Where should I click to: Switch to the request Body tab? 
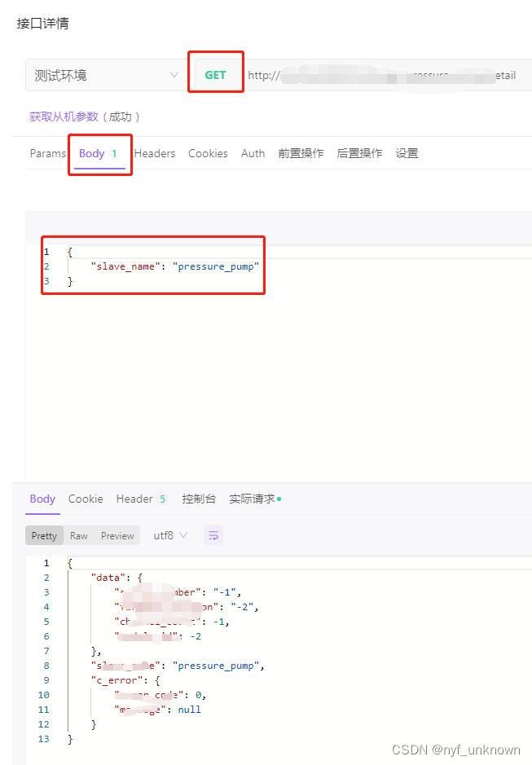pyautogui.click(x=99, y=153)
